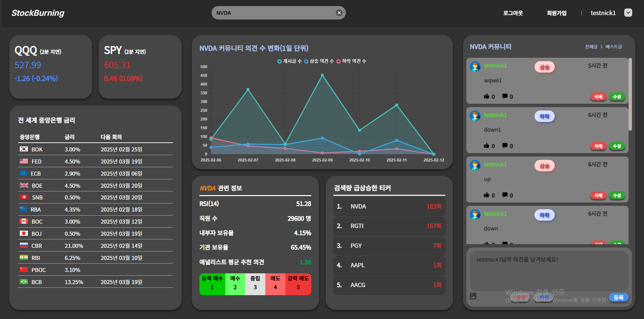Switch to 전체글 all posts tab
Viewport: 644px width, 319px height.
tap(591, 47)
